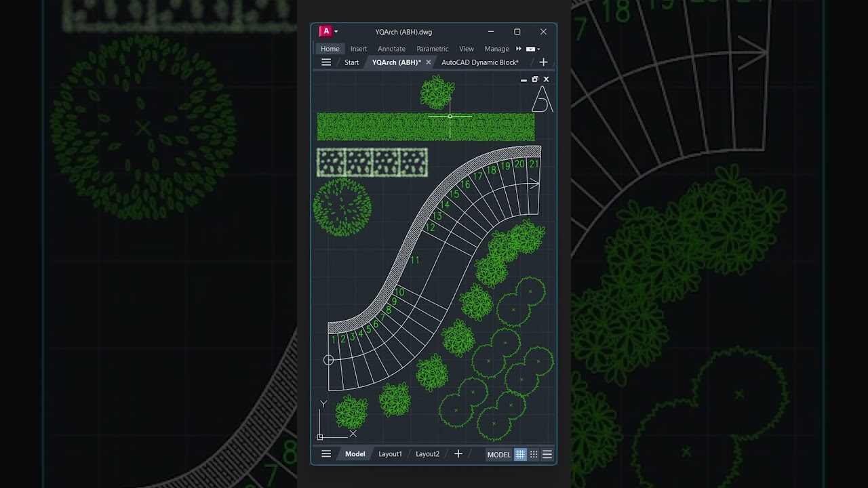
Task: Click the UCS origin icon
Action: pos(320,437)
